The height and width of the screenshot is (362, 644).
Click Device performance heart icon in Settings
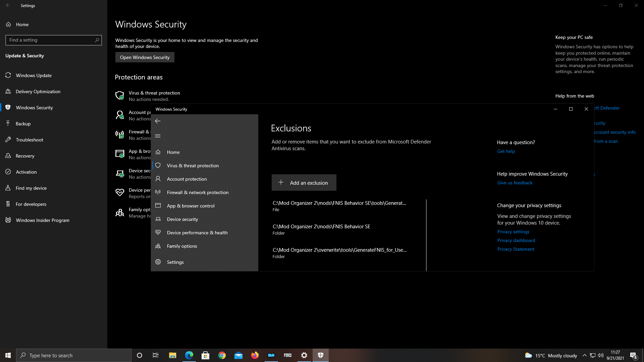[120, 192]
